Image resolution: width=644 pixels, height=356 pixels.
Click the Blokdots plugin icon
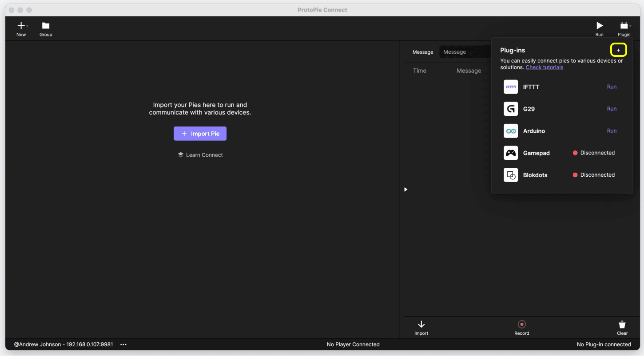(510, 175)
